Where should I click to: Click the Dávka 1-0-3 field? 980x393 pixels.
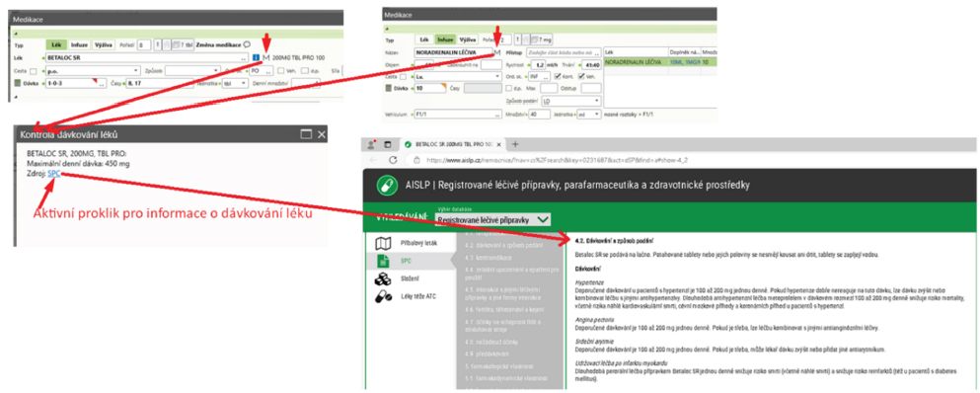[76, 83]
